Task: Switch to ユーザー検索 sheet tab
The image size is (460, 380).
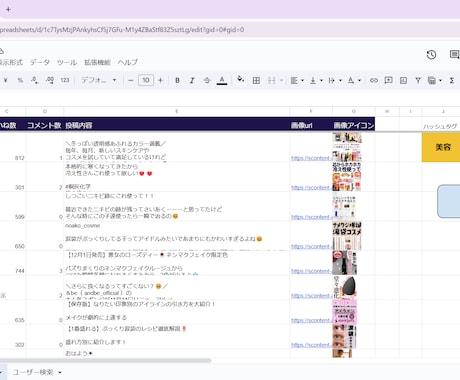Action: (33, 372)
